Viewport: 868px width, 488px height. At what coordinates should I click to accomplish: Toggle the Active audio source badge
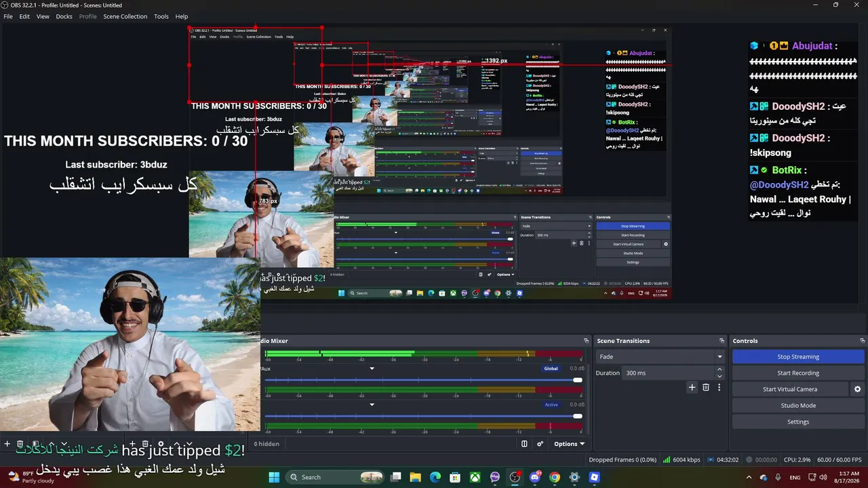click(x=551, y=405)
